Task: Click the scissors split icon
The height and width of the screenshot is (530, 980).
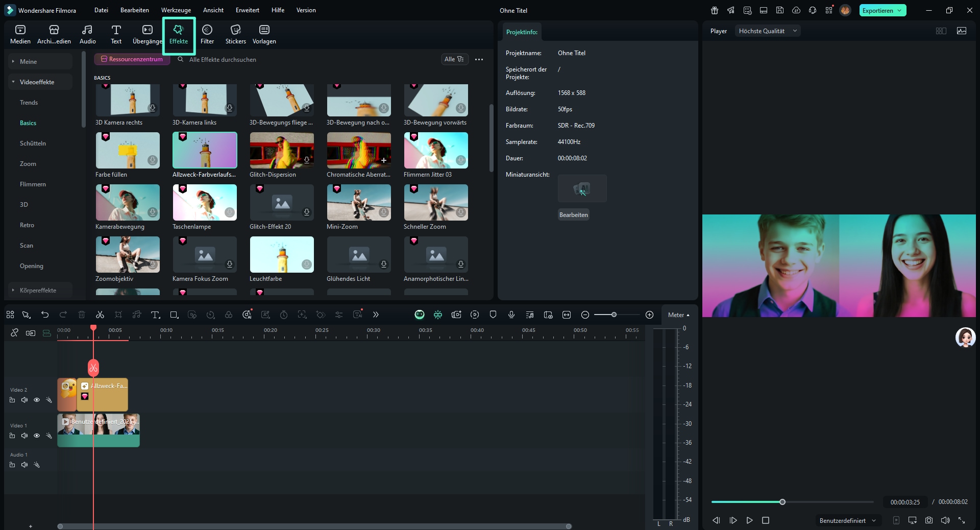Action: pyautogui.click(x=100, y=315)
